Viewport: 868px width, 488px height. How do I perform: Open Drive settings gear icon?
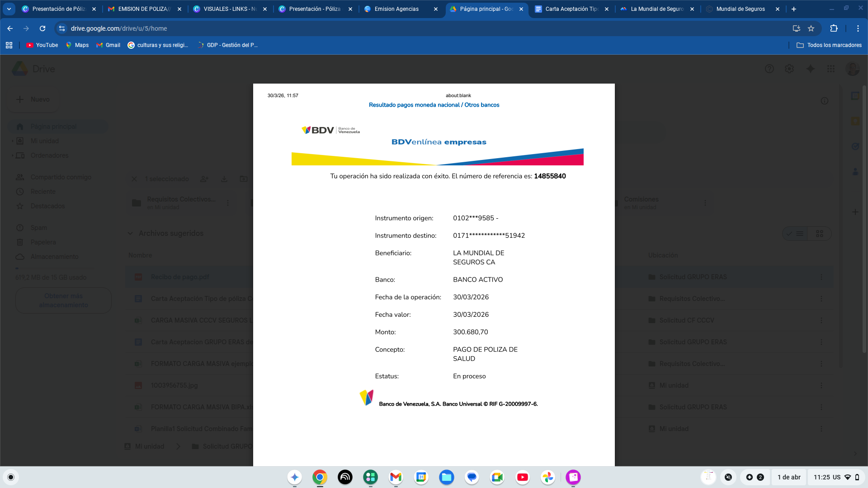click(x=789, y=69)
